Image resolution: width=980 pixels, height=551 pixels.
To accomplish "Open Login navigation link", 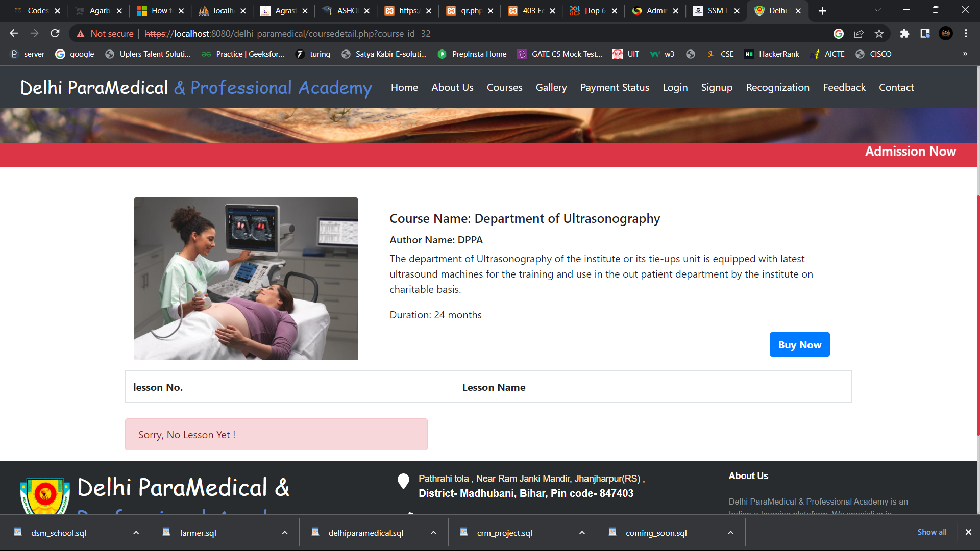I will pyautogui.click(x=675, y=87).
